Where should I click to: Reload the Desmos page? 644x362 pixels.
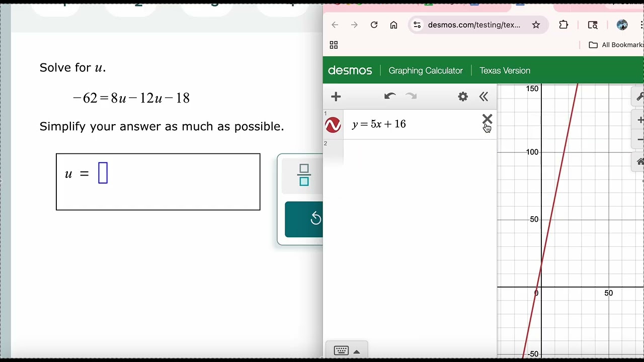pos(374,25)
